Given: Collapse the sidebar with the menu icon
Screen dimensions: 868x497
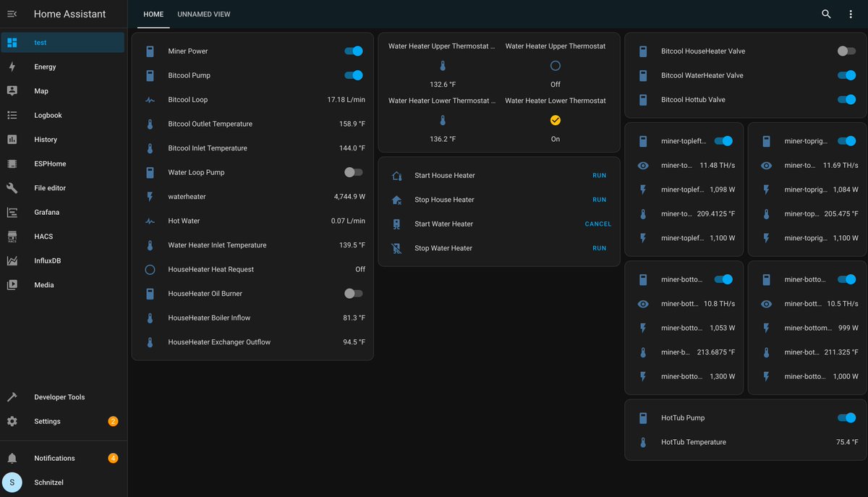Looking at the screenshot, I should pos(12,14).
